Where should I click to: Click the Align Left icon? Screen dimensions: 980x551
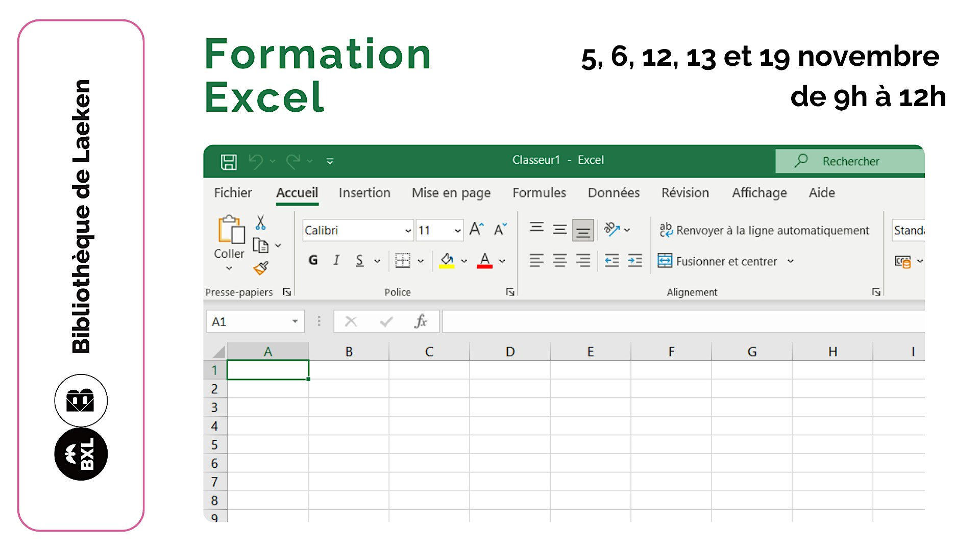(x=536, y=261)
